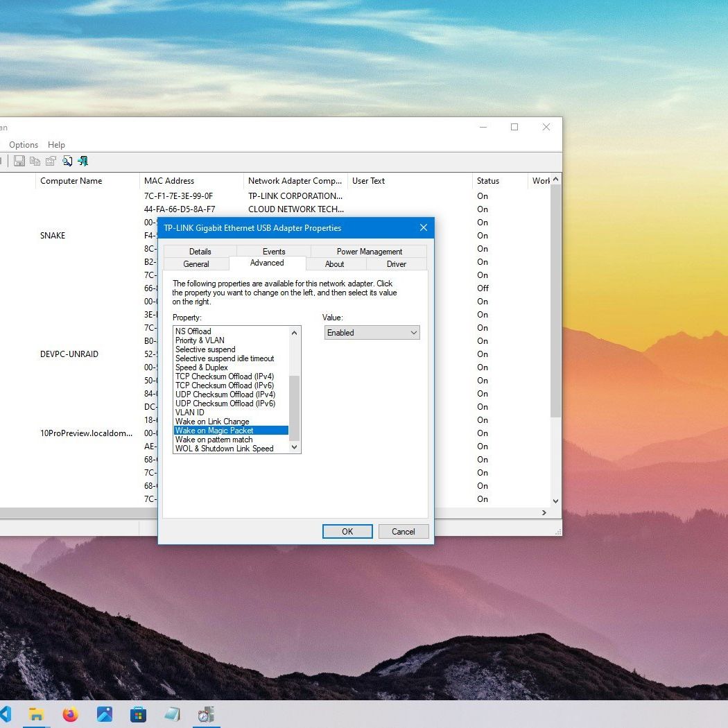The height and width of the screenshot is (728, 728).
Task: Select Speed & Duplex in the property list
Action: point(202,367)
